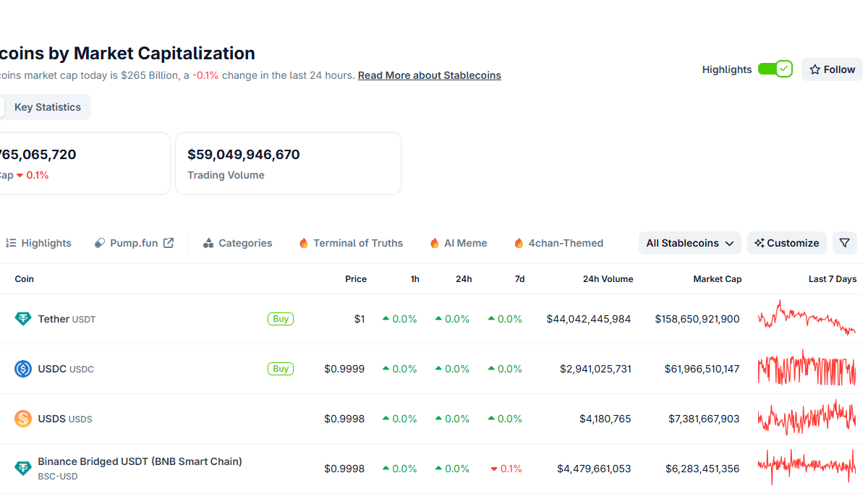868x499 pixels.
Task: Click Binance Bridged USDT 7d change 0.1%
Action: click(x=506, y=469)
